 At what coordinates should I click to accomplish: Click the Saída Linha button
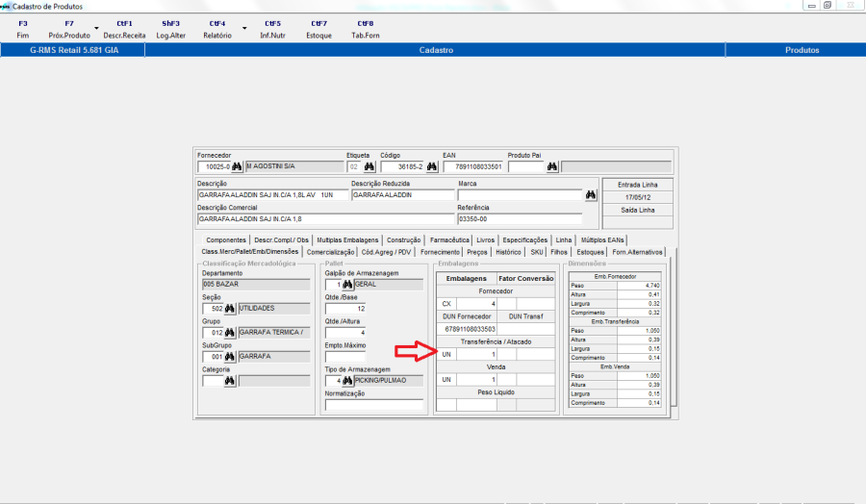click(x=637, y=211)
